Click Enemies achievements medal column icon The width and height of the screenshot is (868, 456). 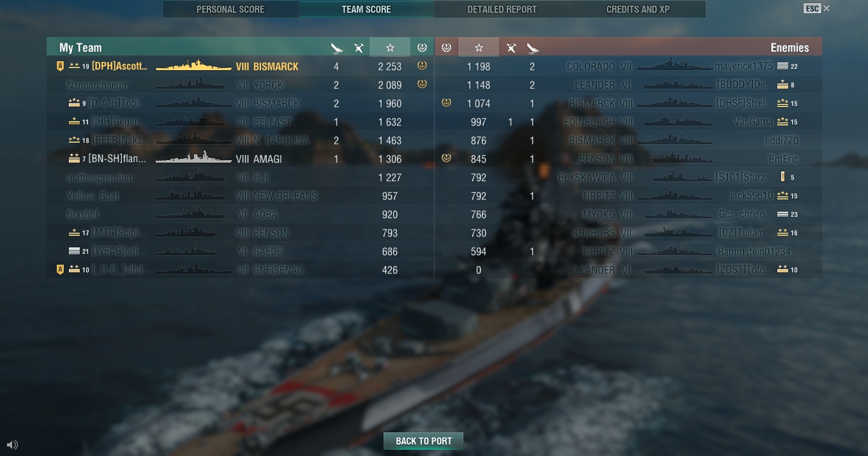point(447,47)
